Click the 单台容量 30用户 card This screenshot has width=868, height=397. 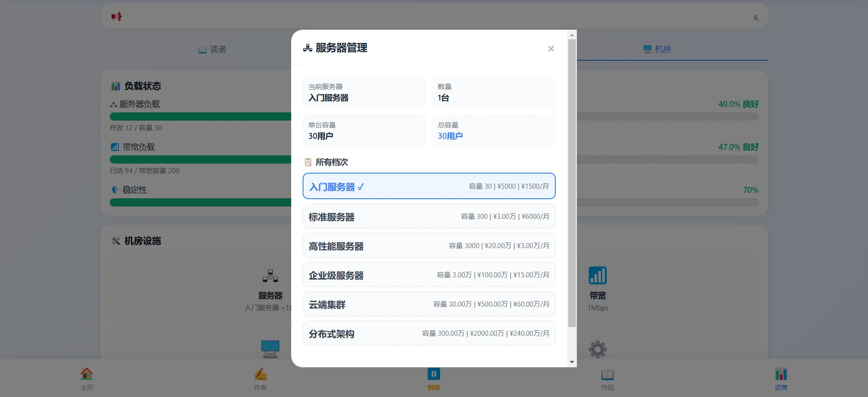click(364, 131)
